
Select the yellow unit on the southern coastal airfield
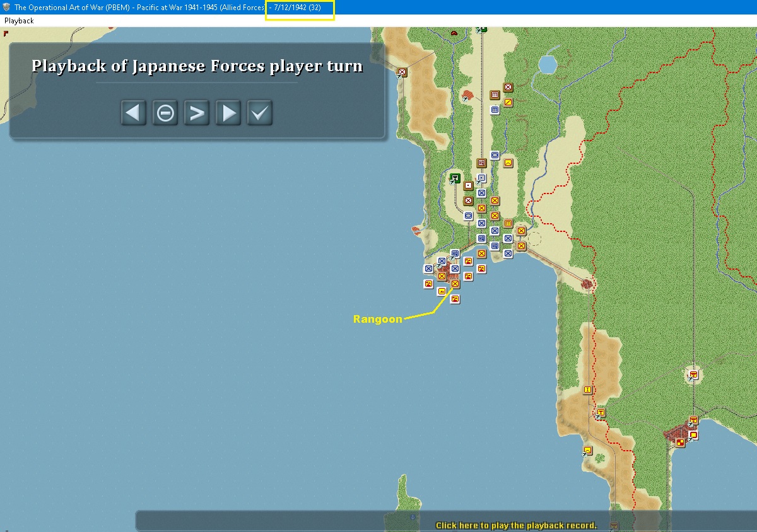(588, 451)
